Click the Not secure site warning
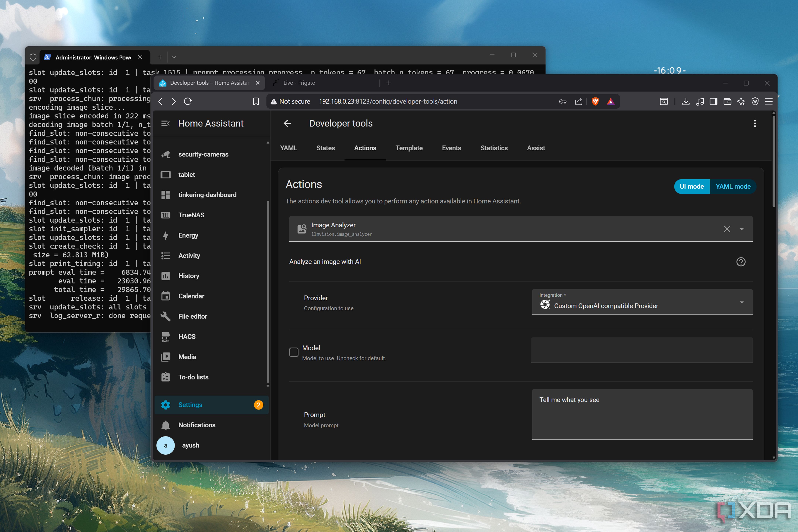This screenshot has width=798, height=532. pos(290,101)
